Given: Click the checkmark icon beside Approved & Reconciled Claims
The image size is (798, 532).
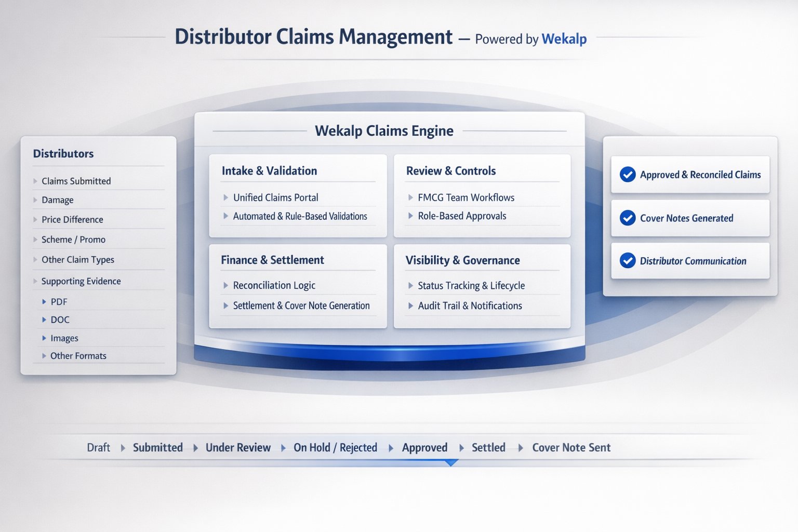Looking at the screenshot, I should pyautogui.click(x=628, y=175).
